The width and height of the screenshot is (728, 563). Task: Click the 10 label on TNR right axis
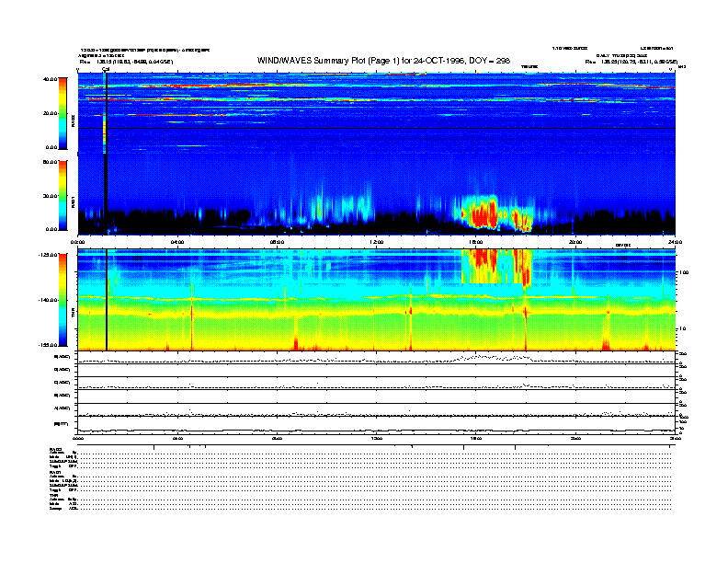point(683,329)
